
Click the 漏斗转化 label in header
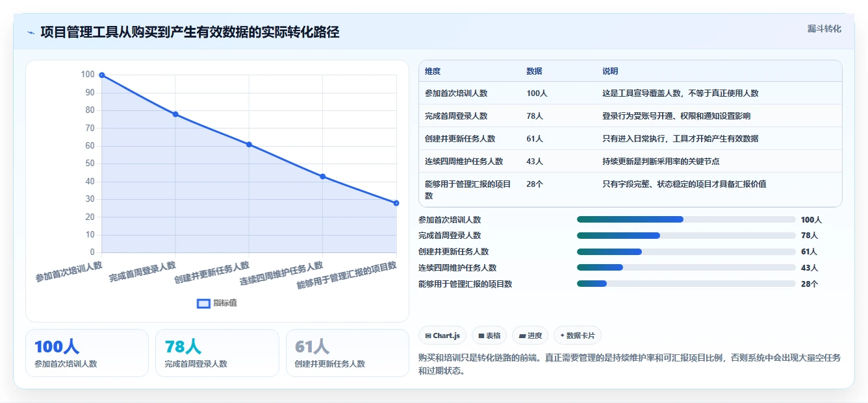(x=824, y=29)
